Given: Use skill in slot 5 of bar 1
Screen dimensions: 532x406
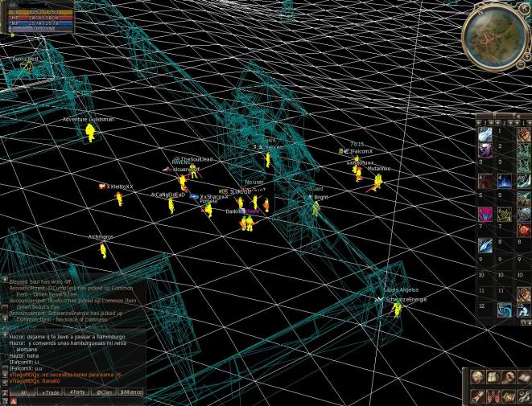Looking at the screenshot, I should (524, 198).
